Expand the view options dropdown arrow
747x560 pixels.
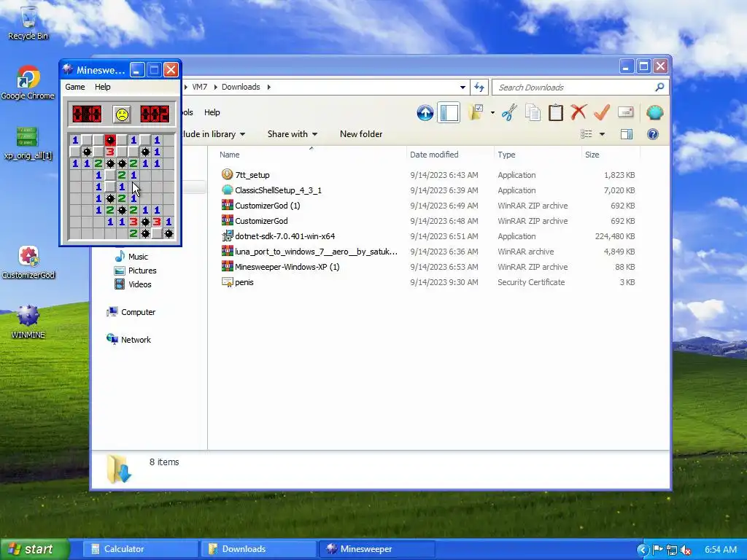click(602, 134)
